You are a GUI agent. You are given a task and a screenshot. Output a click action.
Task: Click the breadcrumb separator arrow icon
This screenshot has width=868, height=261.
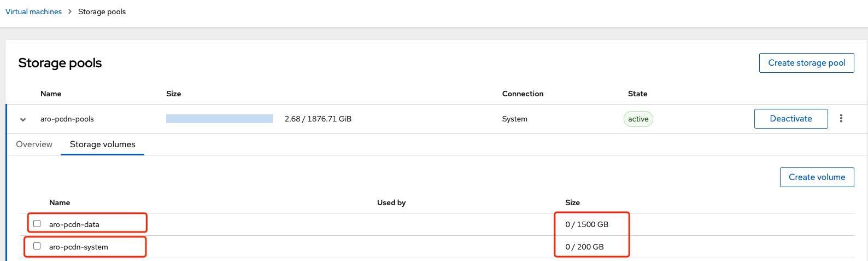[70, 11]
